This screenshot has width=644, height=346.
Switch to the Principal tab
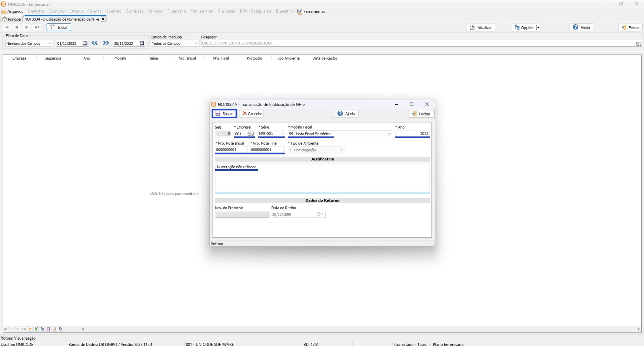(12, 19)
